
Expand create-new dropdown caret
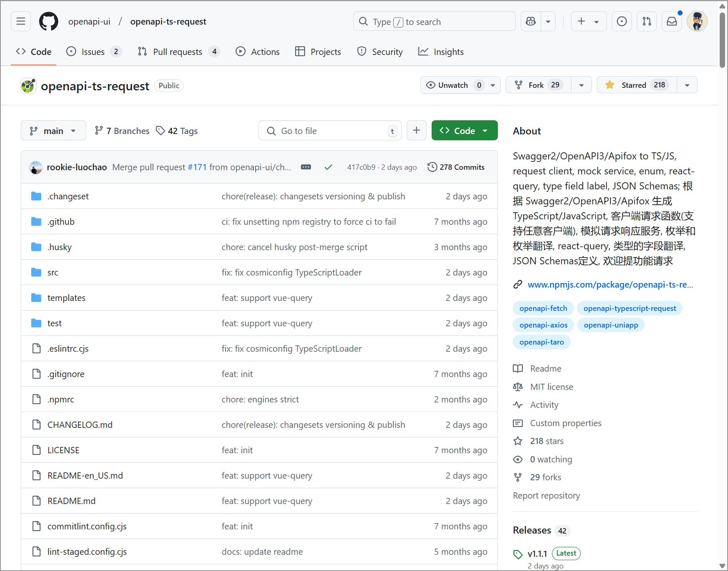596,21
